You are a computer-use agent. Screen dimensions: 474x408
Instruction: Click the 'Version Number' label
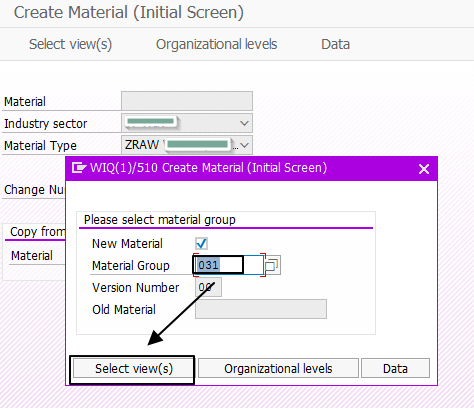(x=135, y=288)
